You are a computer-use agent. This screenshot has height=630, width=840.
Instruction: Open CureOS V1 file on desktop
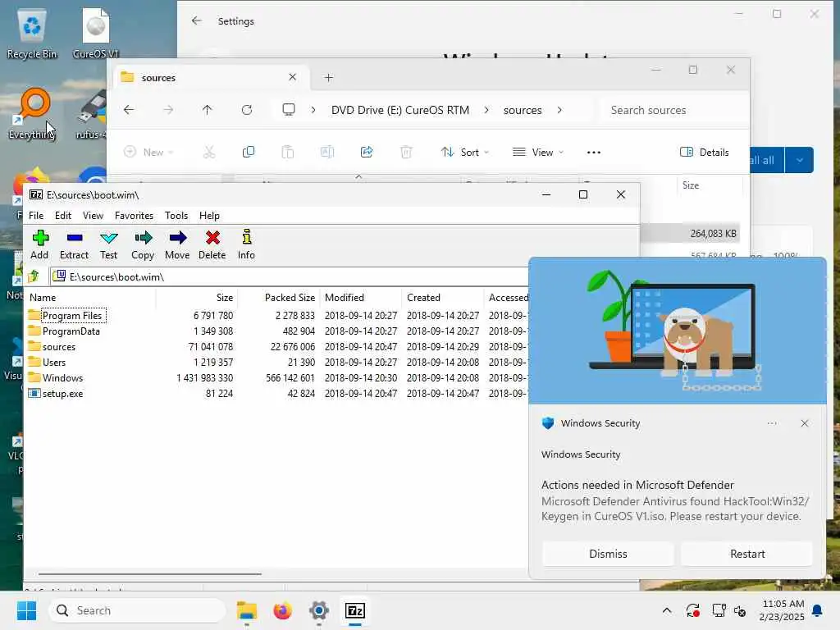(96, 34)
